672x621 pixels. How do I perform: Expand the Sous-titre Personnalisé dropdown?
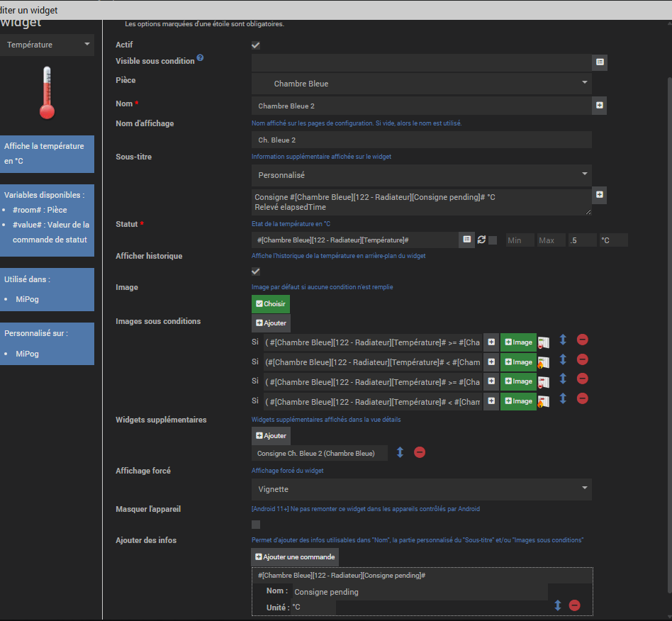421,174
